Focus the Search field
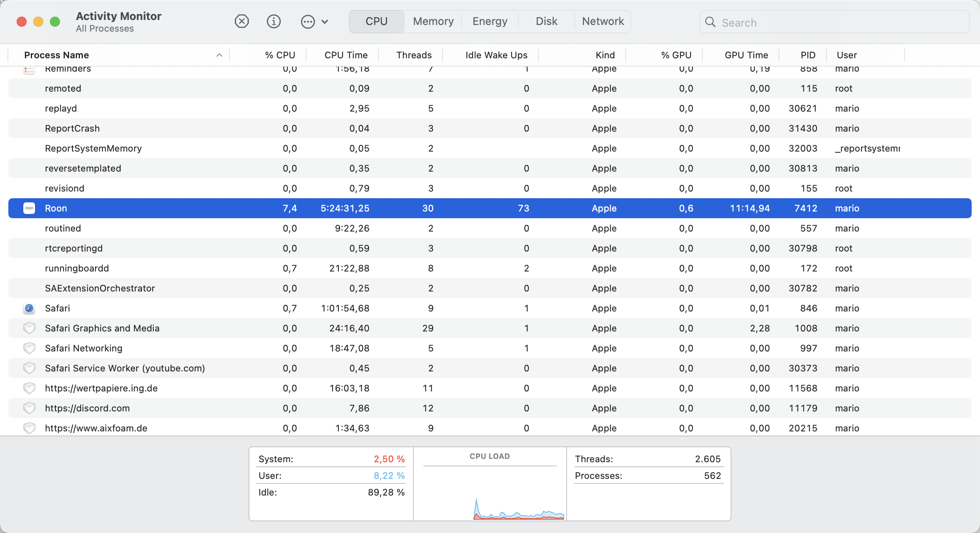The height and width of the screenshot is (533, 980). (835, 22)
